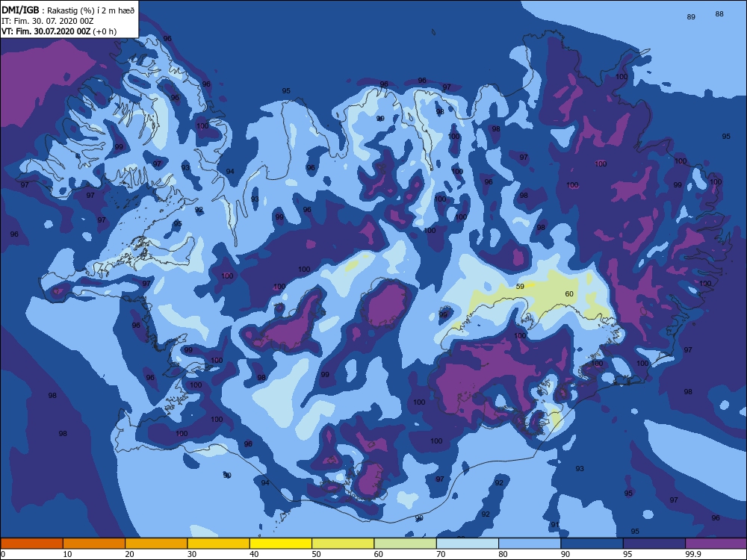This screenshot has height=560, width=747.
Task: Click the 60–70 pale green legend swatch
Action: coord(406,544)
